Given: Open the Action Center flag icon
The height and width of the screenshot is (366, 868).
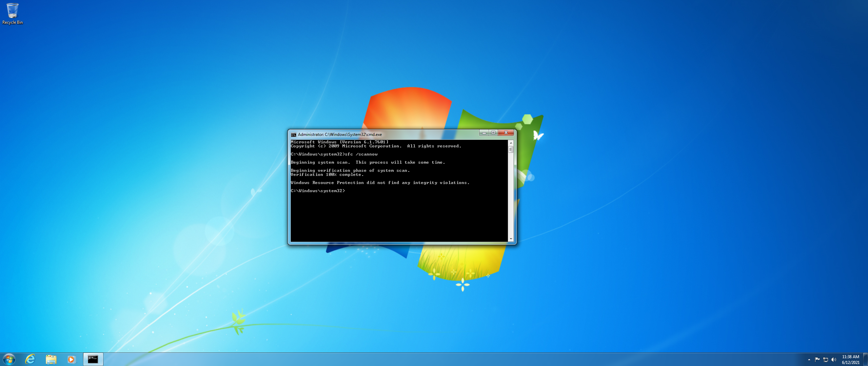Looking at the screenshot, I should tap(817, 360).
